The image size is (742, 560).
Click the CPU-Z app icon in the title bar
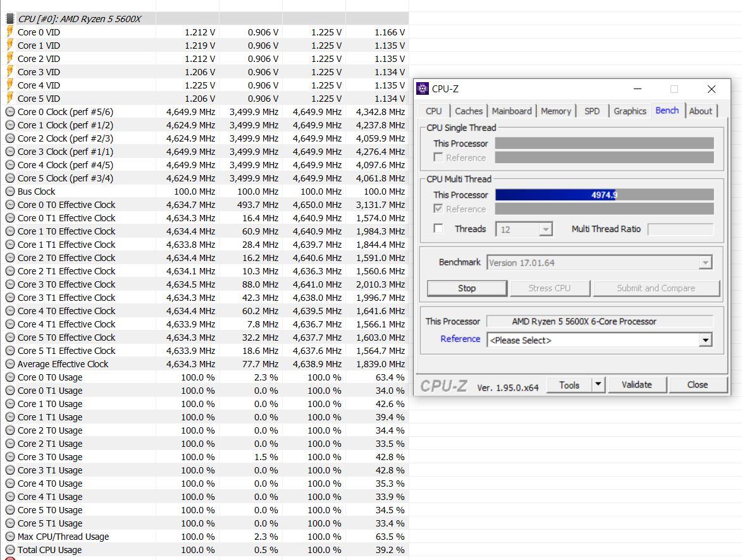point(423,88)
